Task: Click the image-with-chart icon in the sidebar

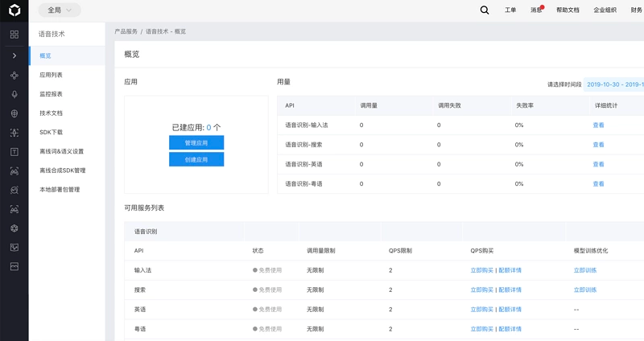Action: [14, 248]
